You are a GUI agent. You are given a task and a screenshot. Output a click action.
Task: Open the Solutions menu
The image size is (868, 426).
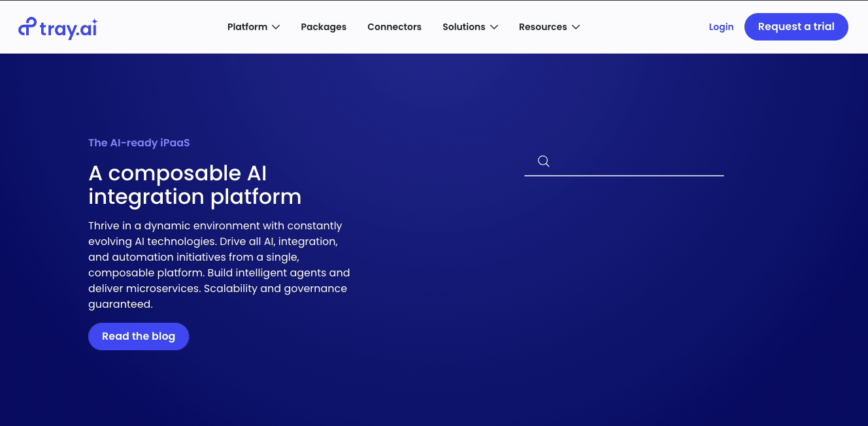tap(463, 27)
